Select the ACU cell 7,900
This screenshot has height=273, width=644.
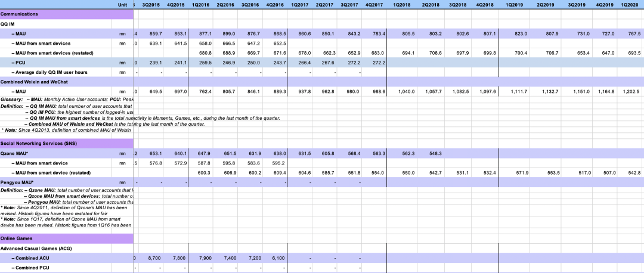click(205, 258)
